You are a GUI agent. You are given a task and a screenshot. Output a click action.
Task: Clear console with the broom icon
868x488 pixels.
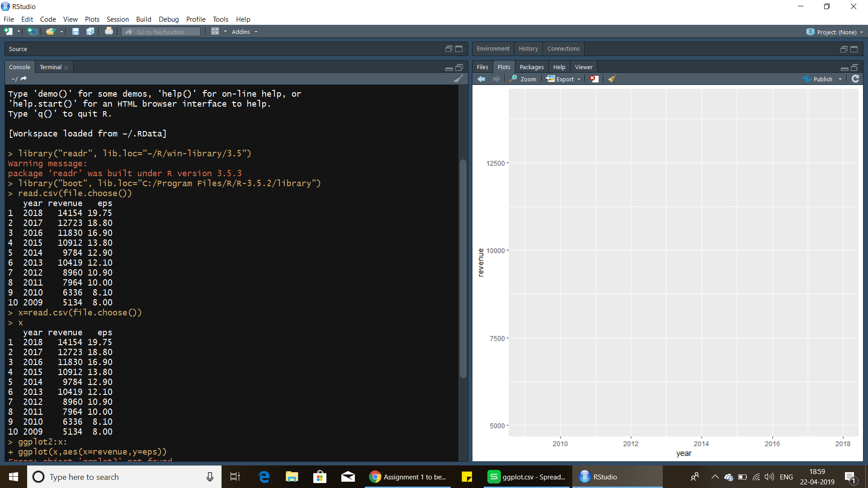(x=458, y=79)
